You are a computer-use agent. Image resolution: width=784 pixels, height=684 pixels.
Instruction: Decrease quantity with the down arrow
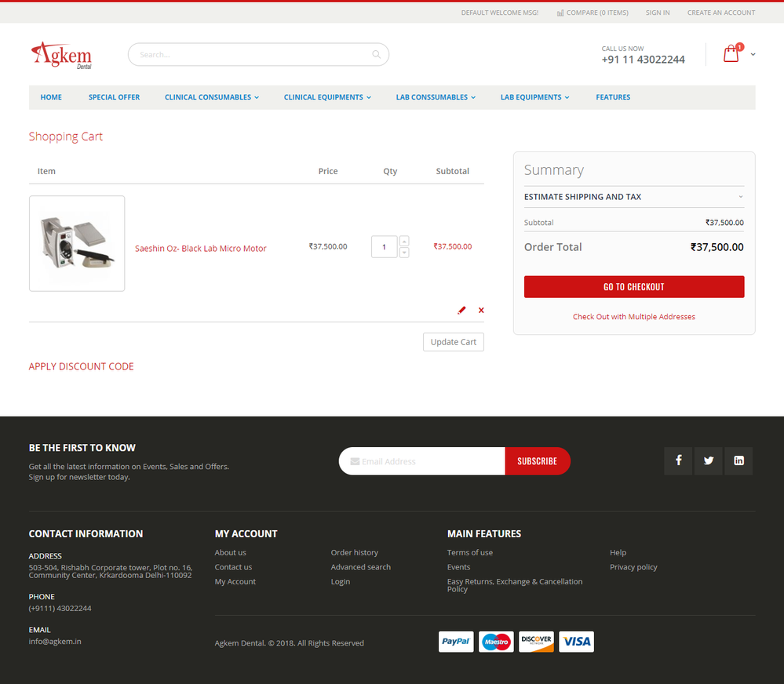tap(404, 253)
